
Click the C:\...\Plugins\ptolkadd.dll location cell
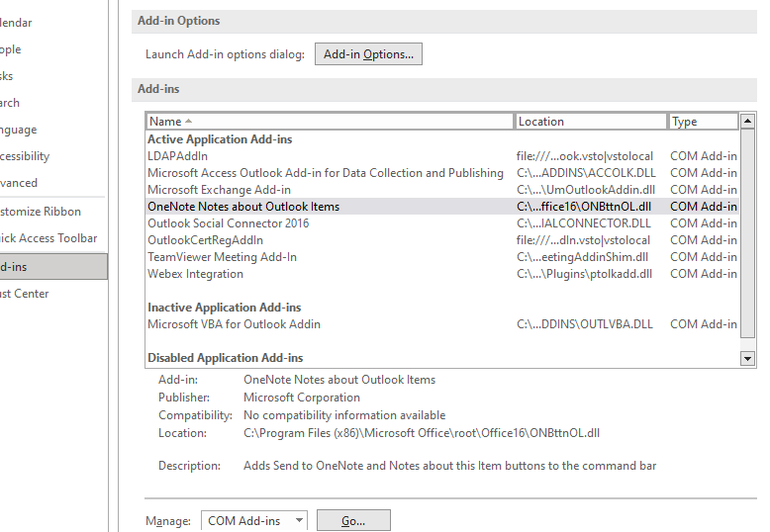coord(584,274)
